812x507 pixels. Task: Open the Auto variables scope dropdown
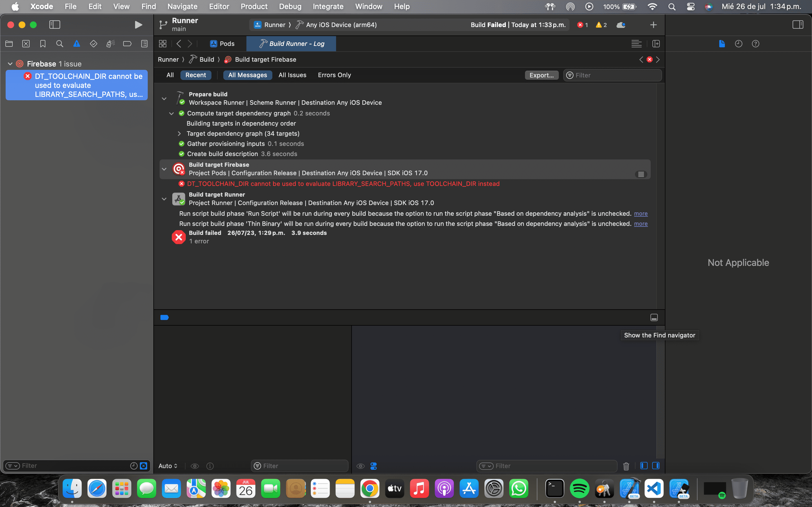[168, 466]
